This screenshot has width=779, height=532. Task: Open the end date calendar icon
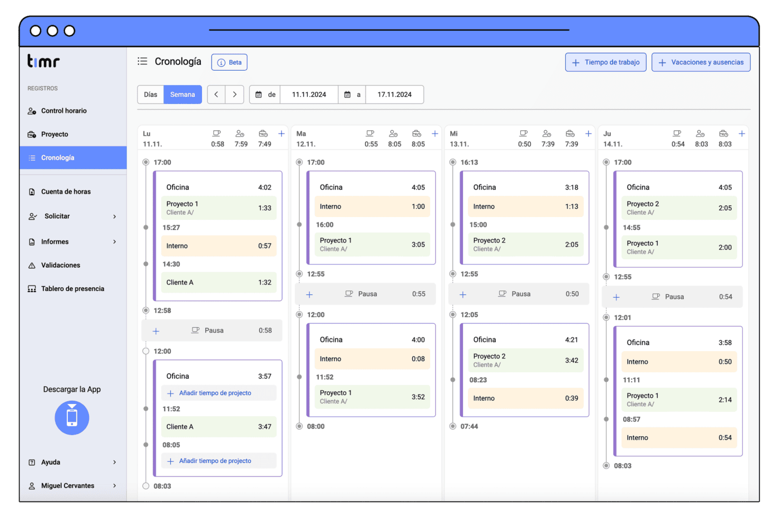pos(347,95)
